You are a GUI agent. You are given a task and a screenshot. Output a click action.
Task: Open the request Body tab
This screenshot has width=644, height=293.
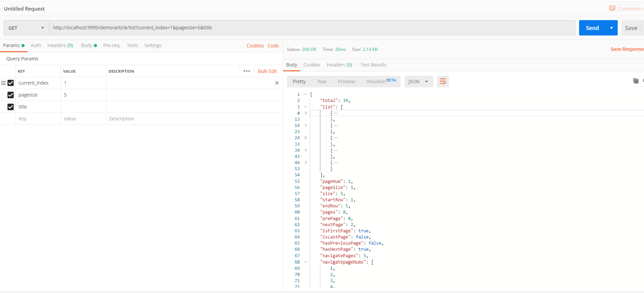[x=89, y=45]
